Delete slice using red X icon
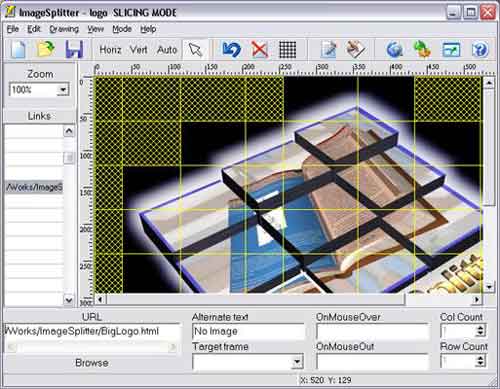This screenshot has height=389, width=500. (x=259, y=49)
